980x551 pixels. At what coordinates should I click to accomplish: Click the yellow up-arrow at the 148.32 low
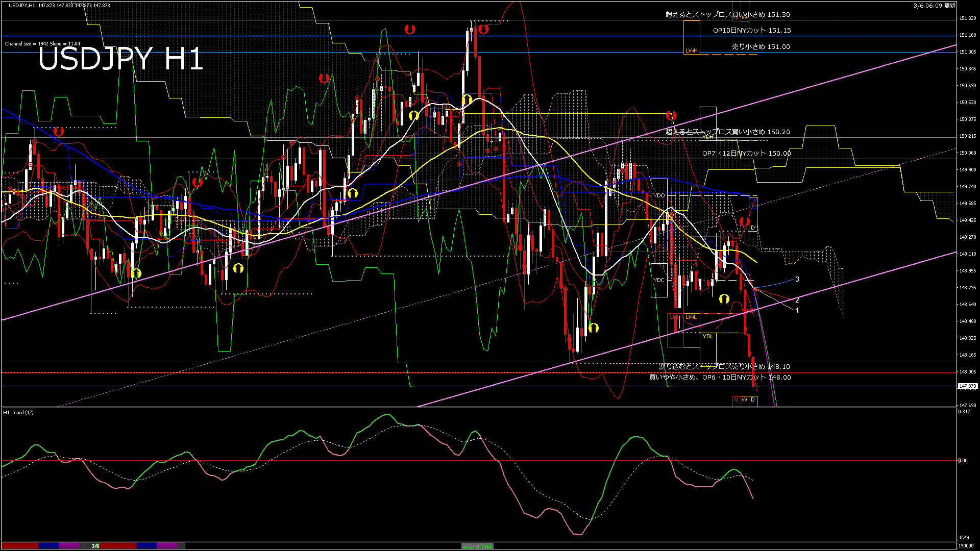click(x=593, y=328)
